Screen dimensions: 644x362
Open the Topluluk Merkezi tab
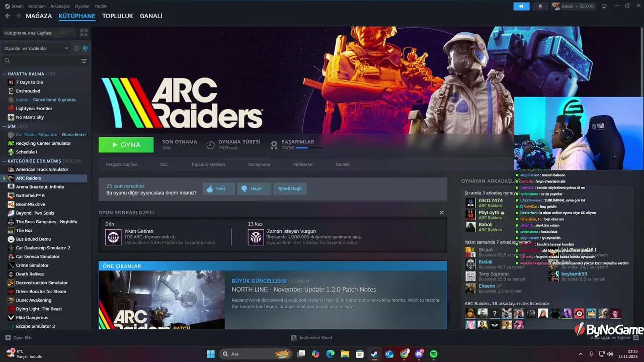pyautogui.click(x=208, y=164)
